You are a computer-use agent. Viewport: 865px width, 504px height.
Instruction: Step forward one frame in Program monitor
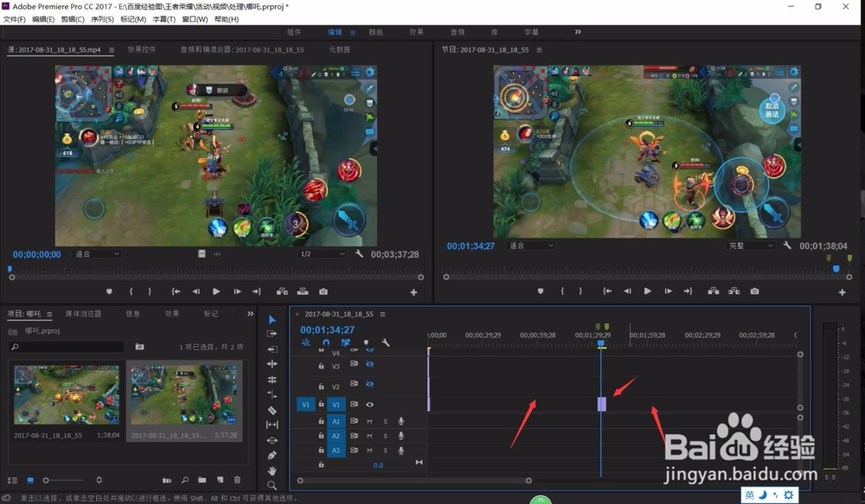[668, 291]
